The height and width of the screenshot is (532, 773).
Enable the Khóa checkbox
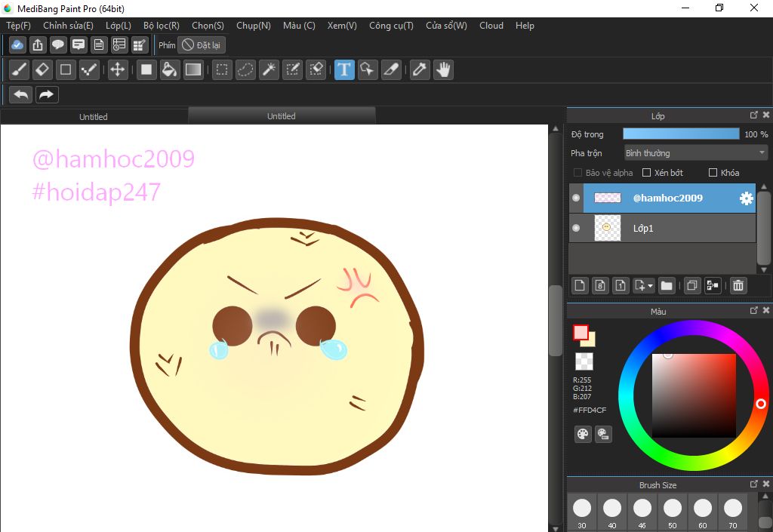point(713,172)
